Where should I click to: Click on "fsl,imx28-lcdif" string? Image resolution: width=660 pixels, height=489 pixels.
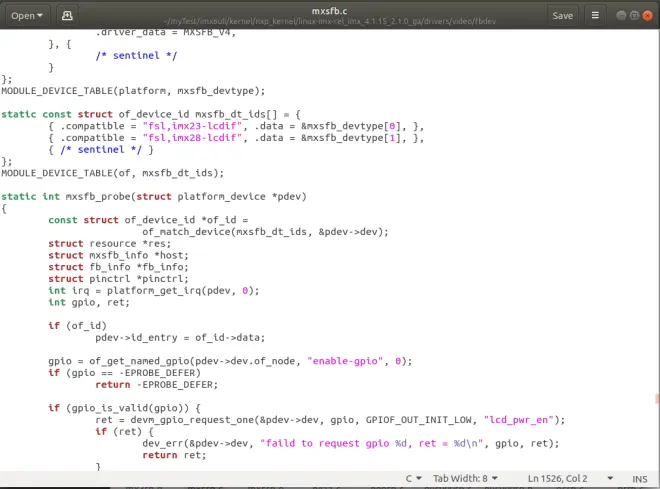(194, 138)
